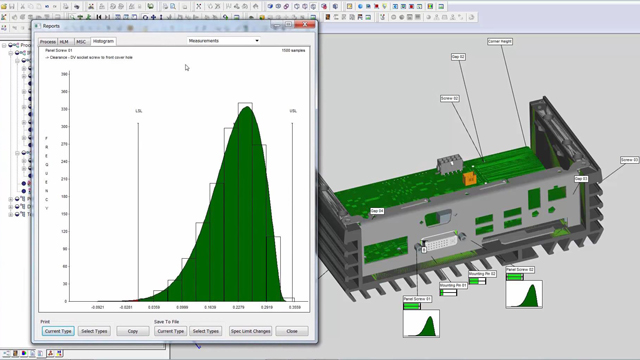
Task: Click the Panel Screw 01 histogram thumbnail
Action: pyautogui.click(x=421, y=323)
